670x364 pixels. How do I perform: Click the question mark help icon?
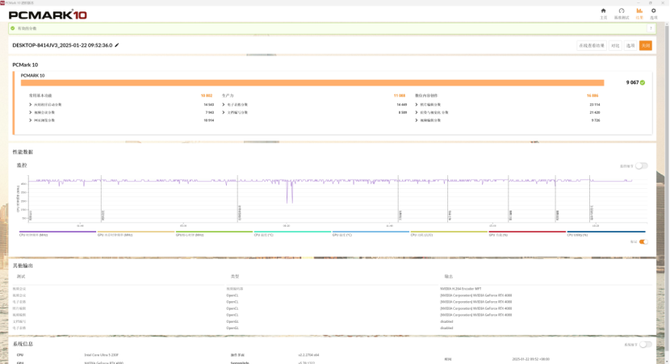(651, 29)
